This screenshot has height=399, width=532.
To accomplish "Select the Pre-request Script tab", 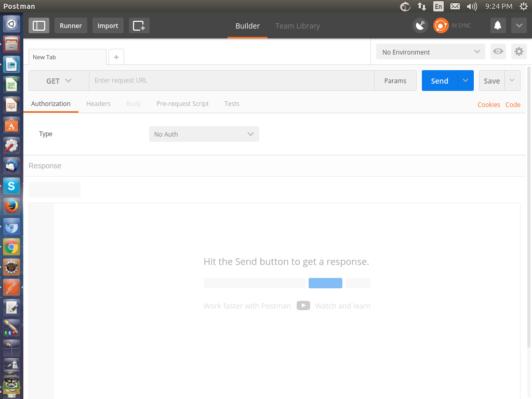I will tap(182, 104).
